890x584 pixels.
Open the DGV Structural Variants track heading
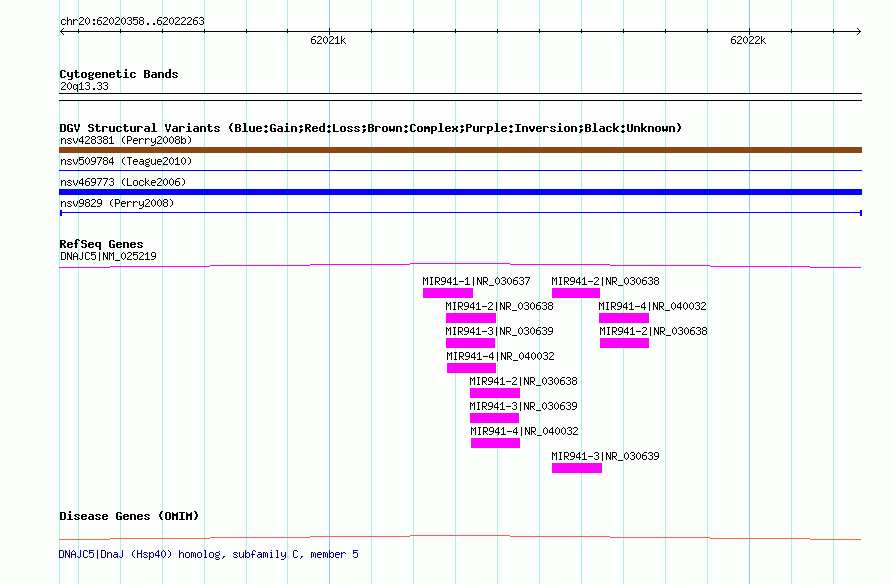click(x=370, y=128)
